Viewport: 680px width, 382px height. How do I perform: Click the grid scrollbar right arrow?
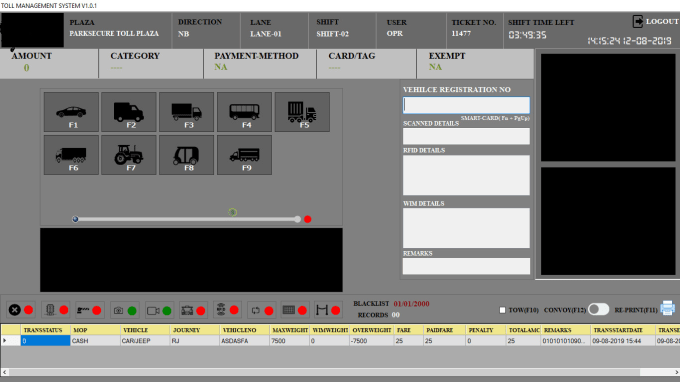click(676, 372)
